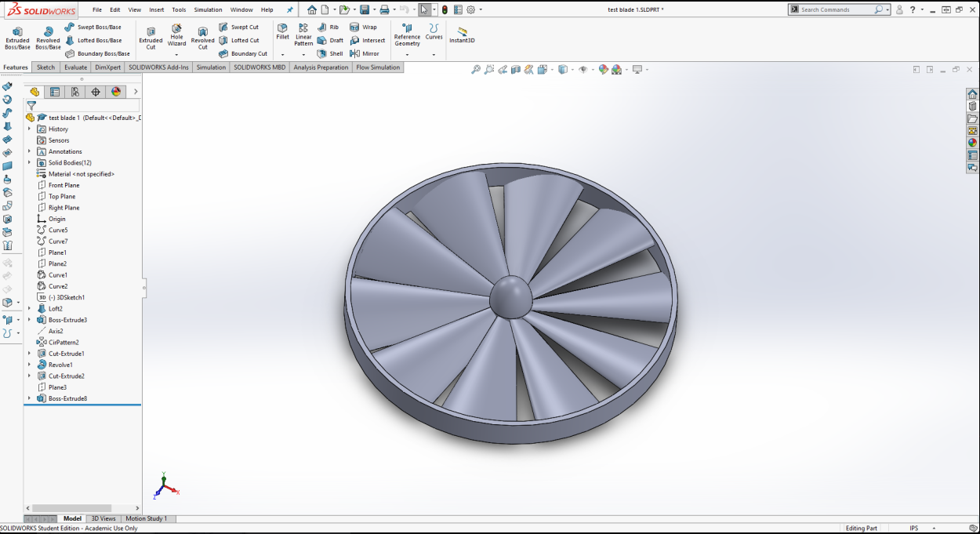Open the Motion Study 1 tab
The height and width of the screenshot is (534, 980).
click(146, 518)
